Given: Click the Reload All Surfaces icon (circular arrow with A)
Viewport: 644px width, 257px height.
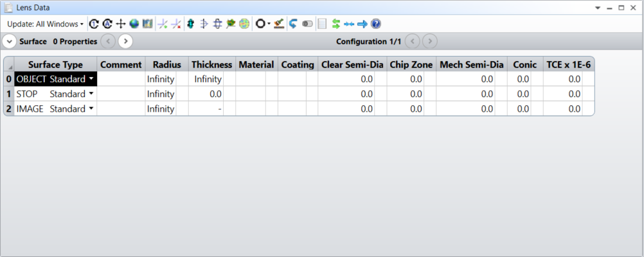Looking at the screenshot, I should pyautogui.click(x=107, y=24).
